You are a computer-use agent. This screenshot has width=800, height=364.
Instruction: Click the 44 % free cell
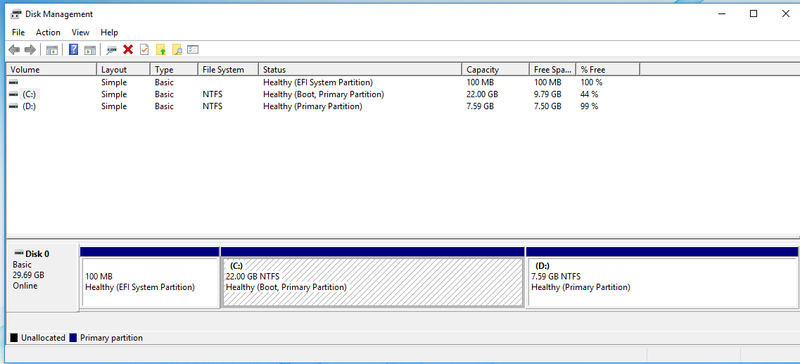pos(589,94)
